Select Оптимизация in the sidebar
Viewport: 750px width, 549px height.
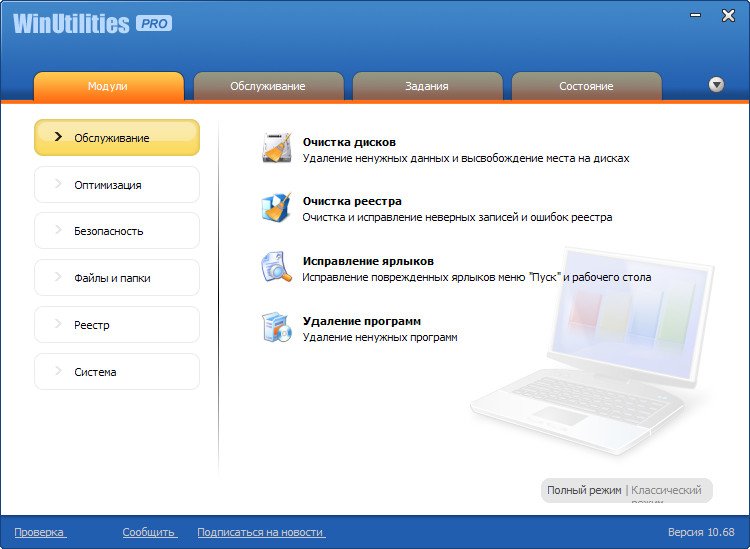tap(117, 185)
